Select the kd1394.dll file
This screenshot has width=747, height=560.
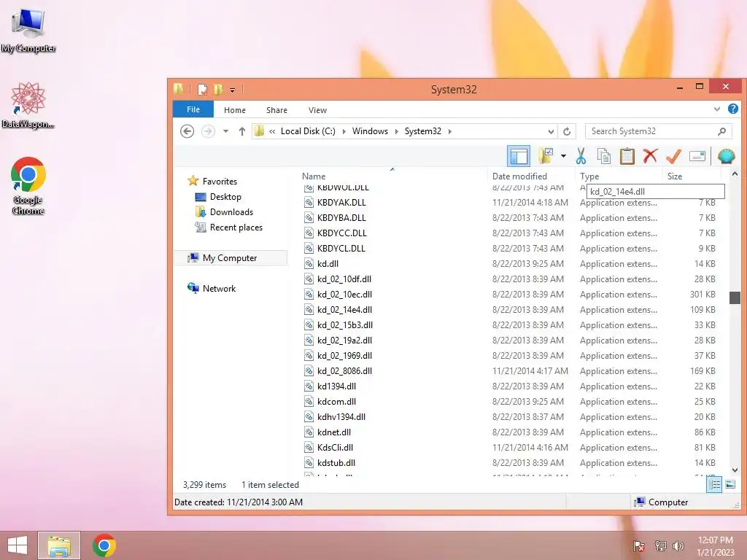point(336,386)
